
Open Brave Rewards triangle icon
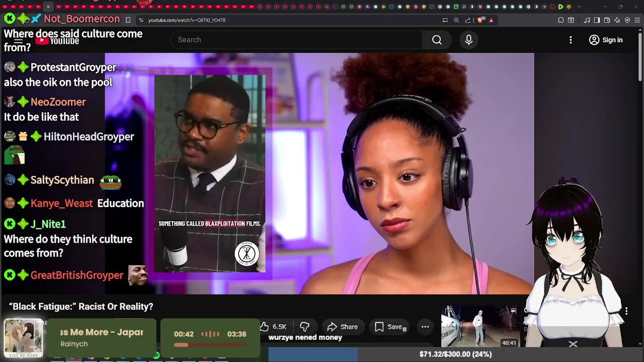click(x=491, y=20)
